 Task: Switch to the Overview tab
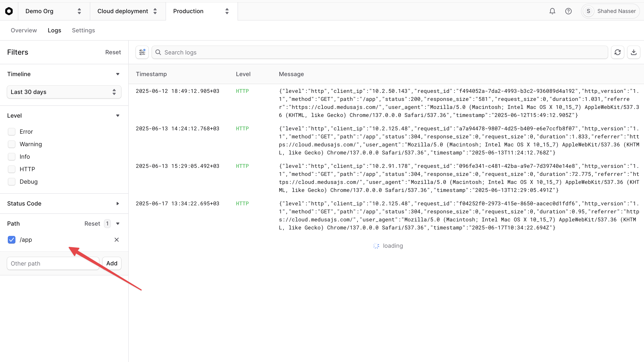(23, 30)
